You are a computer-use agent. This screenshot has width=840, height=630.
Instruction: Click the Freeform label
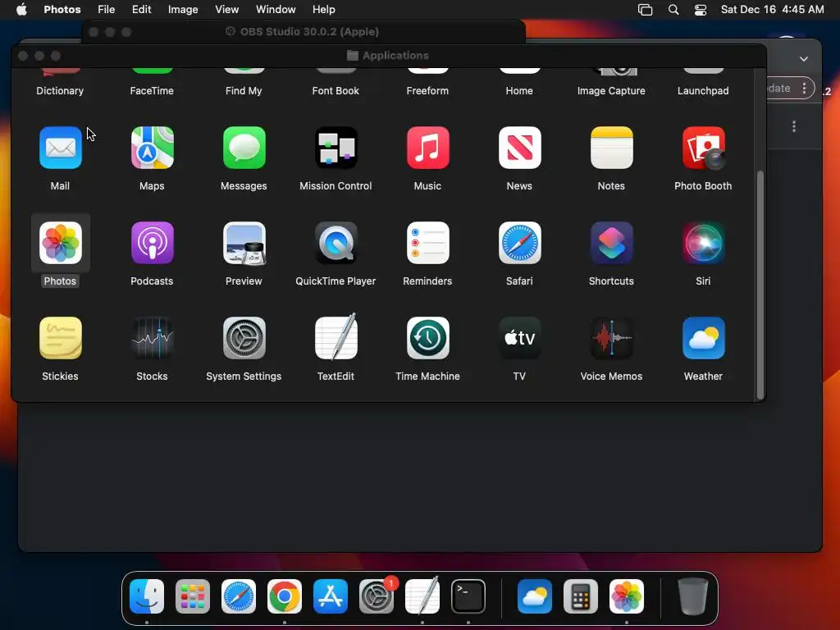[427, 91]
